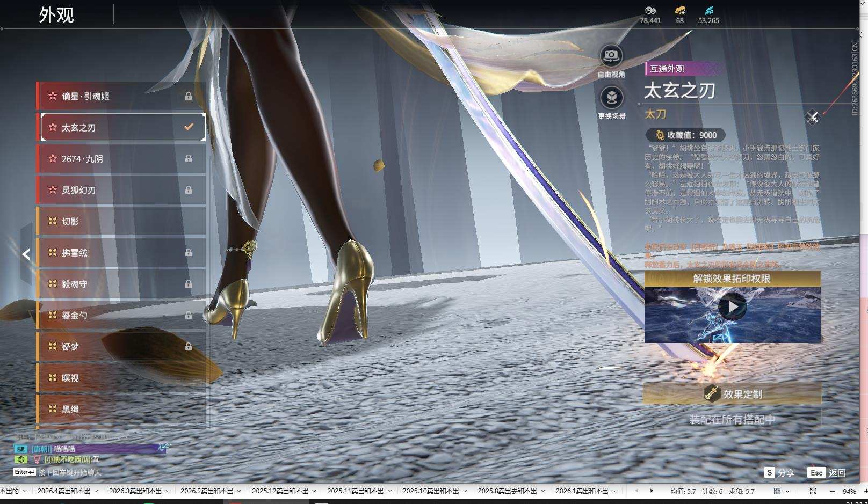Click the lock icon on 拂雪绒
The height and width of the screenshot is (504, 868).
pos(189,252)
